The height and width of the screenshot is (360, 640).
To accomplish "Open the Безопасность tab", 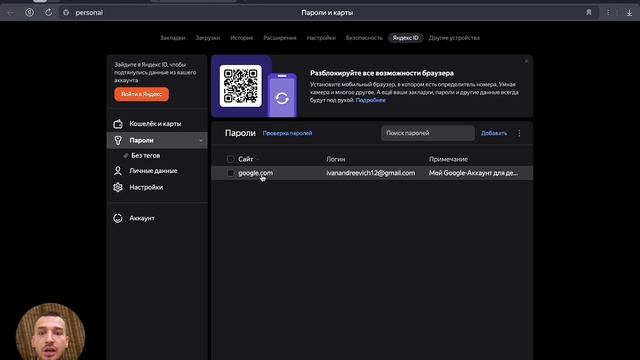I will [364, 38].
